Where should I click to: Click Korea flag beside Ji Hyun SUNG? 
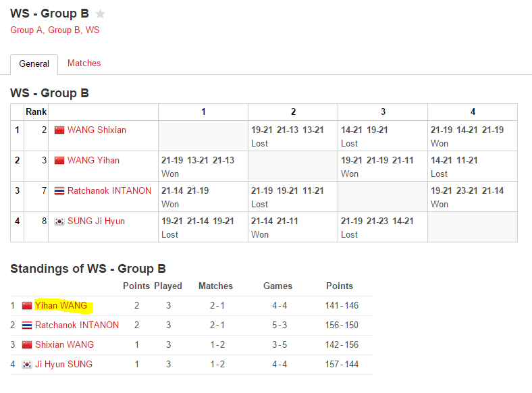point(27,364)
